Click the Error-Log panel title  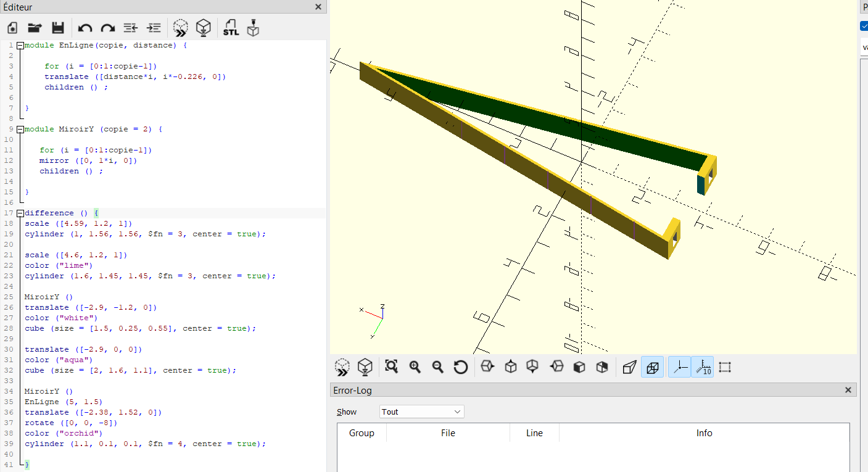[x=352, y=390]
